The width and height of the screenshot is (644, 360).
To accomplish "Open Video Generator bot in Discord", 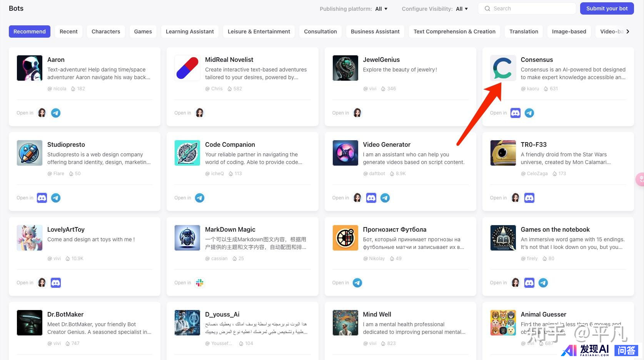I will point(371,198).
